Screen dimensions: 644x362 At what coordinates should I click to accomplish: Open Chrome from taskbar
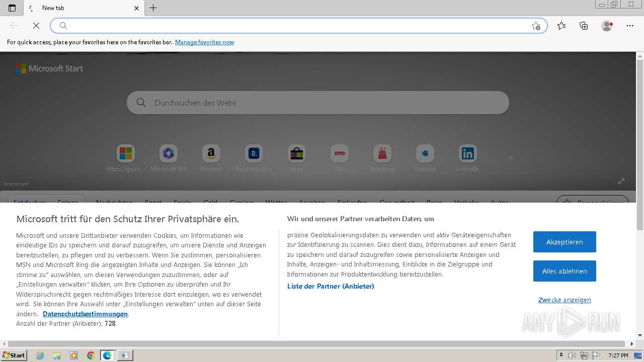(x=91, y=355)
